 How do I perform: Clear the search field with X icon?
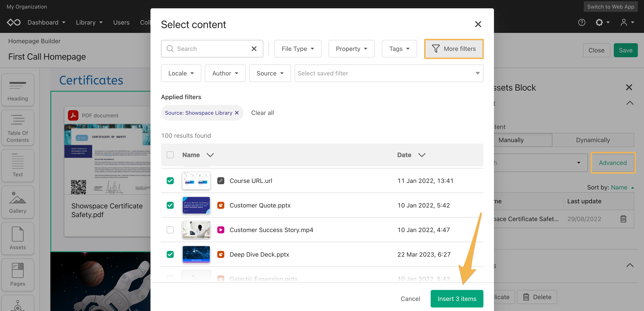click(x=254, y=48)
